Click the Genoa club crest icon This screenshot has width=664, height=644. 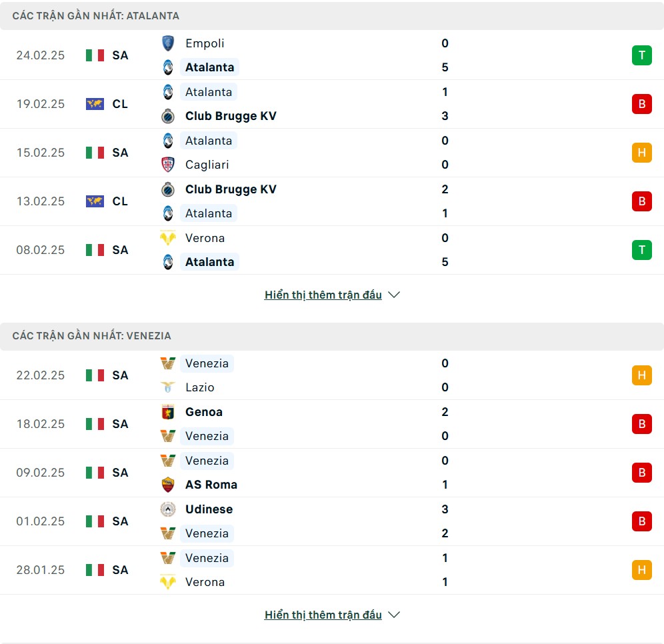pyautogui.click(x=168, y=412)
